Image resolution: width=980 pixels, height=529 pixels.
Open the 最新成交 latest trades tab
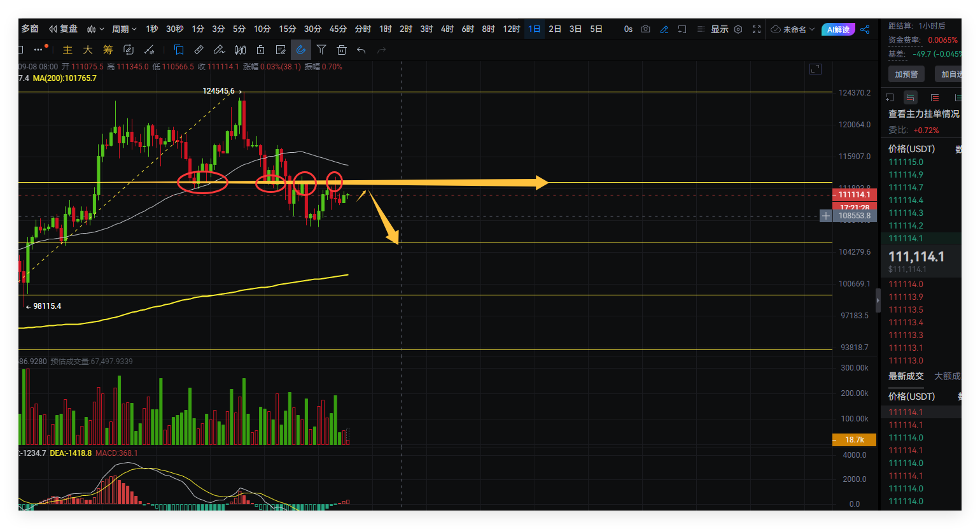(906, 376)
